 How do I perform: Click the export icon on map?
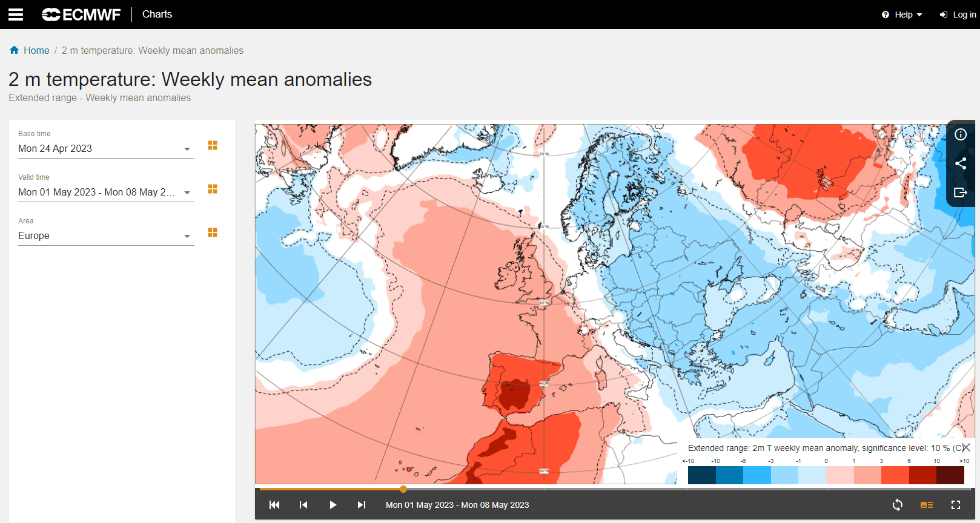pyautogui.click(x=961, y=192)
